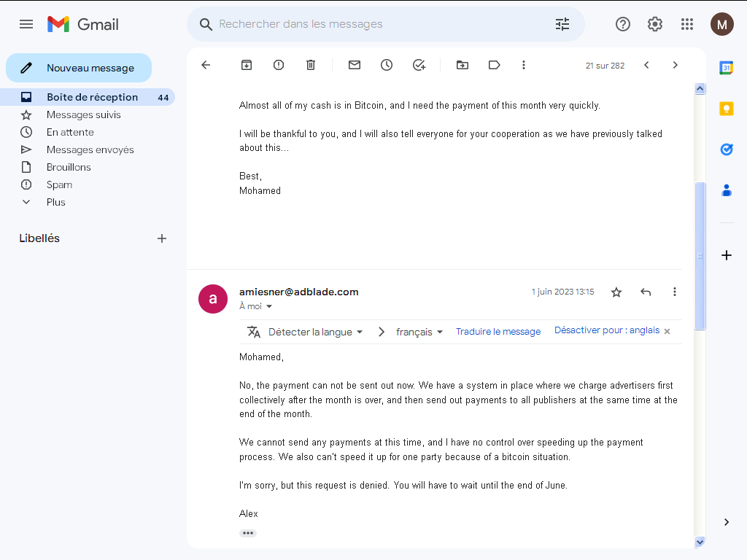Expand recipient details next to 'À moi'
Screen dimensions: 747x560
point(269,306)
